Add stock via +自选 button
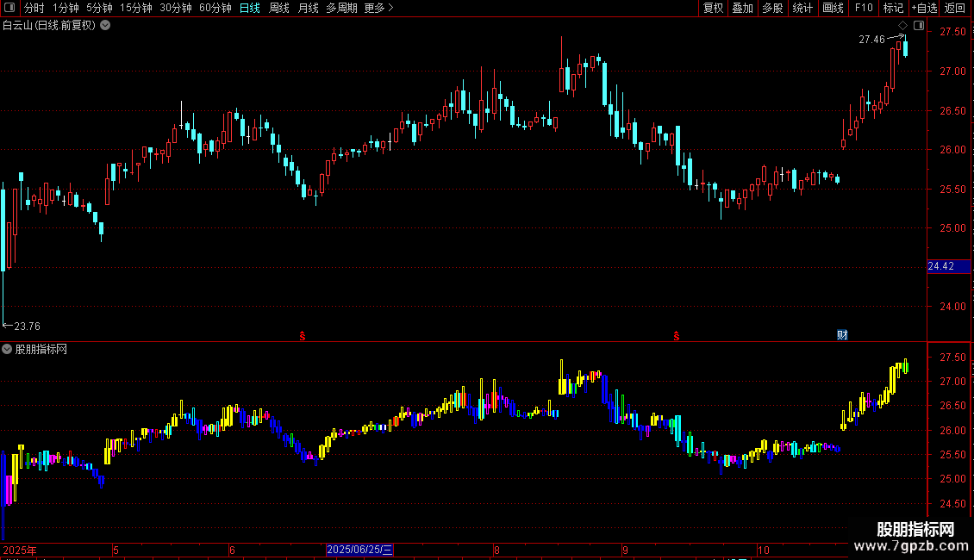This screenshot has height=560, width=974. point(924,8)
